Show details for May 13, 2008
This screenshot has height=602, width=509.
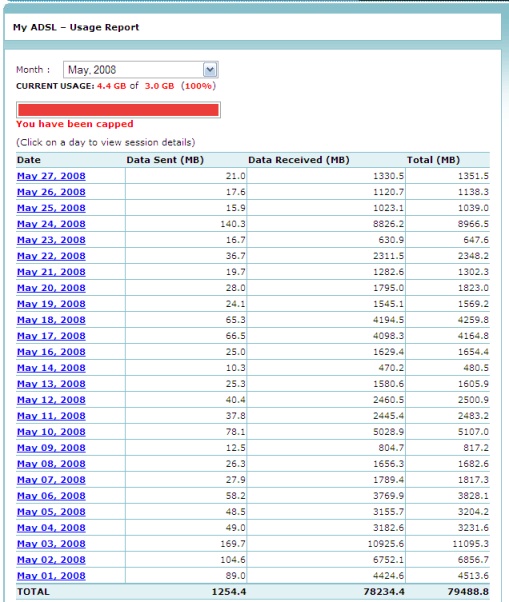[x=51, y=384]
